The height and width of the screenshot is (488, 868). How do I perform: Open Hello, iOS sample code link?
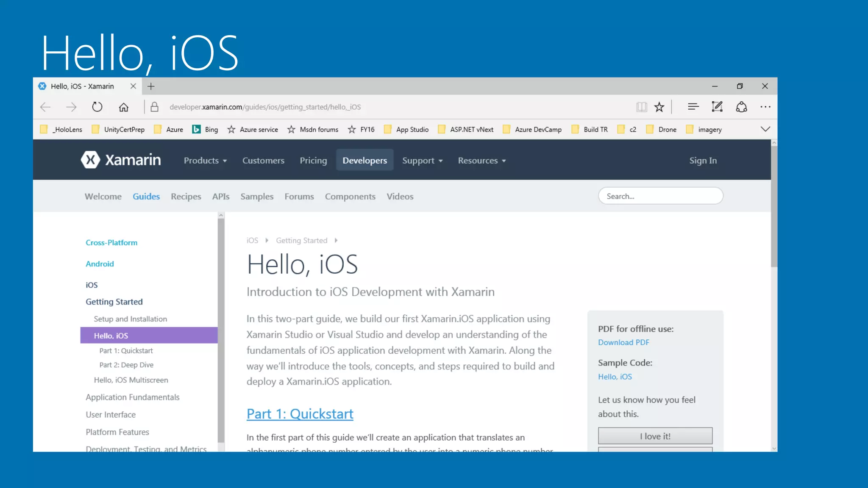tap(615, 377)
